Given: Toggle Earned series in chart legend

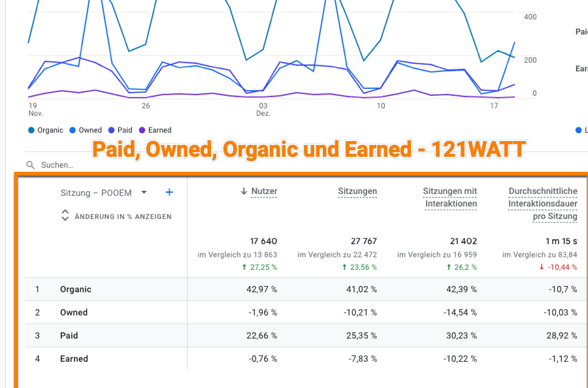Looking at the screenshot, I should click(155, 130).
